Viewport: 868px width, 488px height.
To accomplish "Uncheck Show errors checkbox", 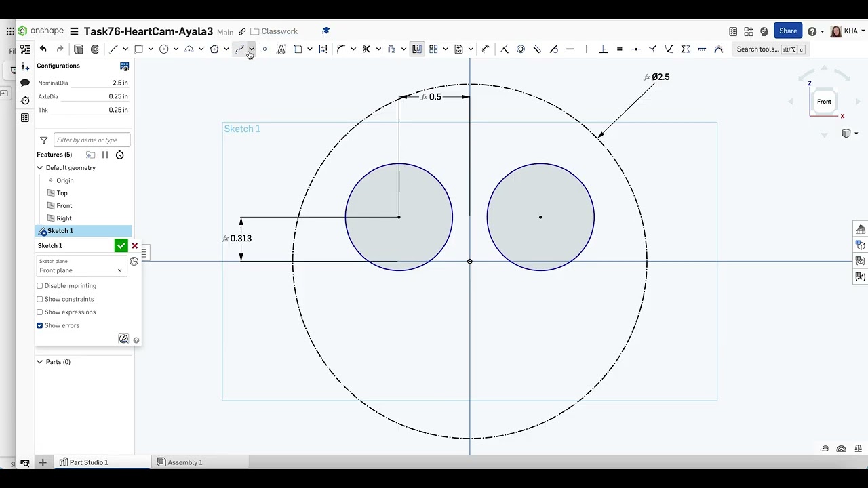I will 40,325.
